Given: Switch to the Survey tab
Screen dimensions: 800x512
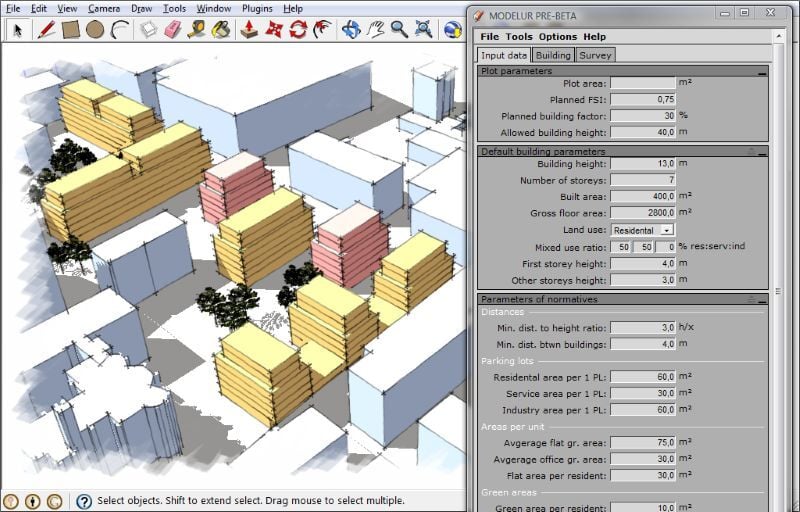Looking at the screenshot, I should 595,55.
